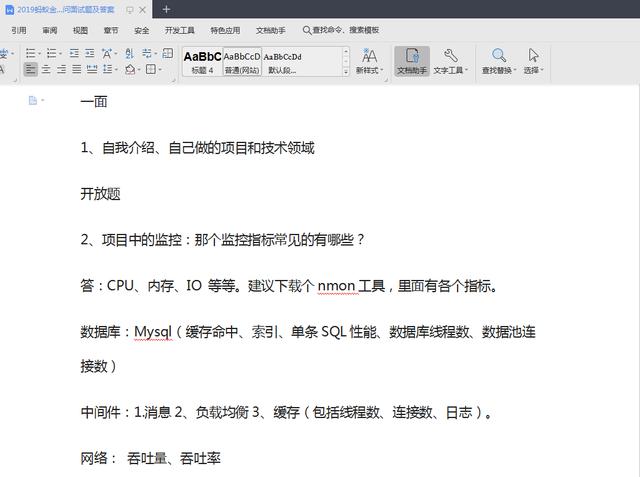Viewport: 640px width, 477px height.
Task: Click the 查找命令、搜索模板 search box
Action: (341, 30)
